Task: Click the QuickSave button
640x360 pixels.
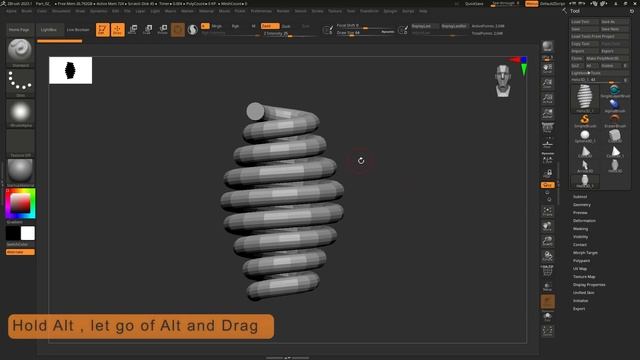Action: (474, 4)
